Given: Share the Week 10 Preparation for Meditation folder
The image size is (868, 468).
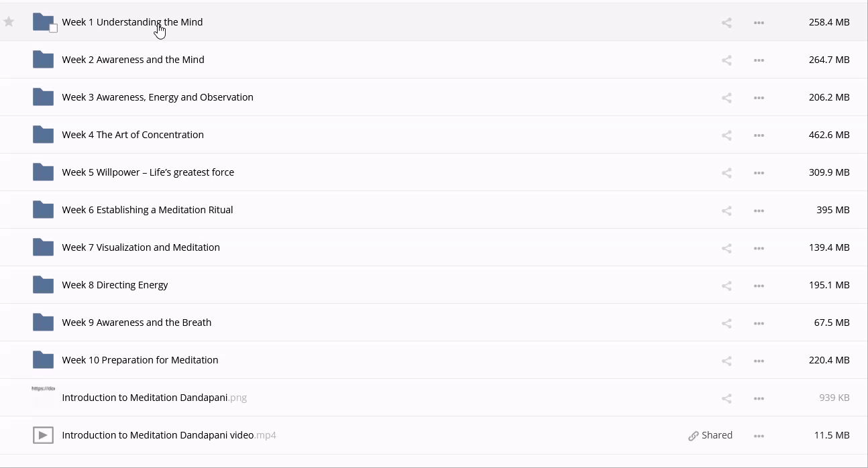Looking at the screenshot, I should pos(726,361).
